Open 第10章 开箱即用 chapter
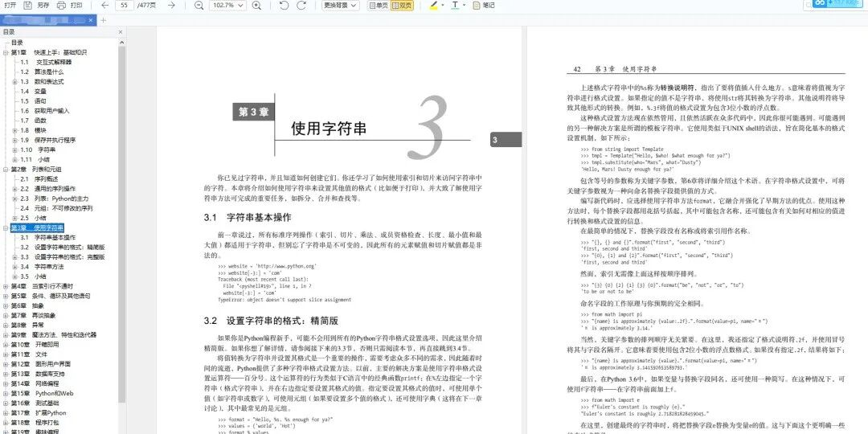 click(35, 344)
